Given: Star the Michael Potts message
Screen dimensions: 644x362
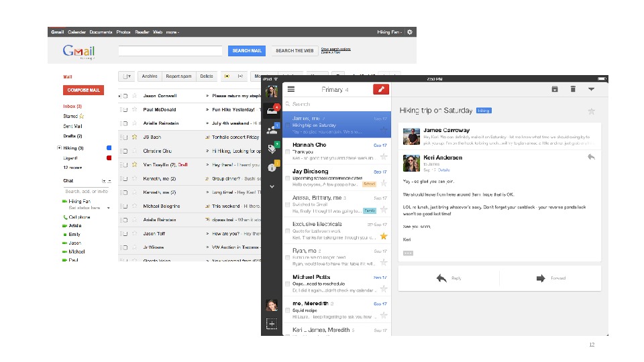Looking at the screenshot, I should (384, 289).
